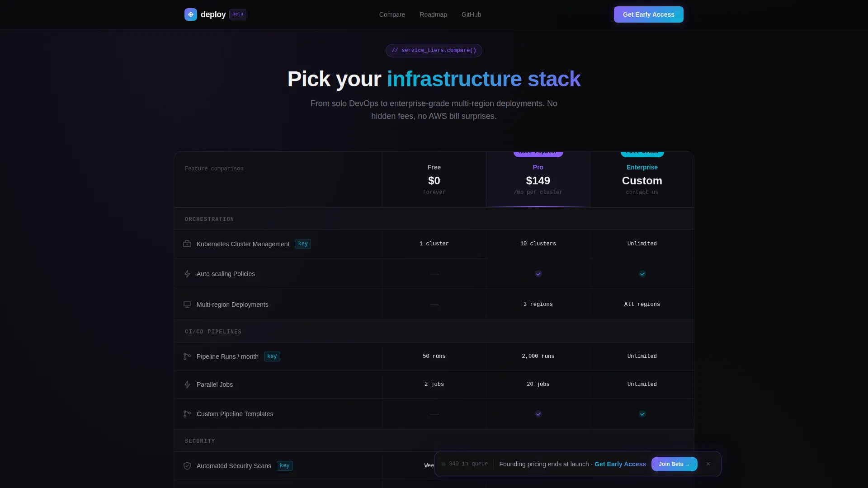Click the deploy brand name

pos(213,14)
